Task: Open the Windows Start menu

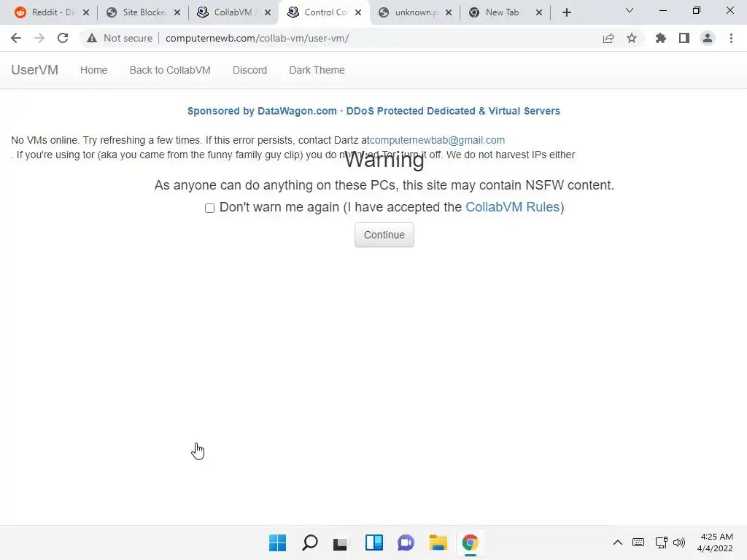Action: (278, 542)
